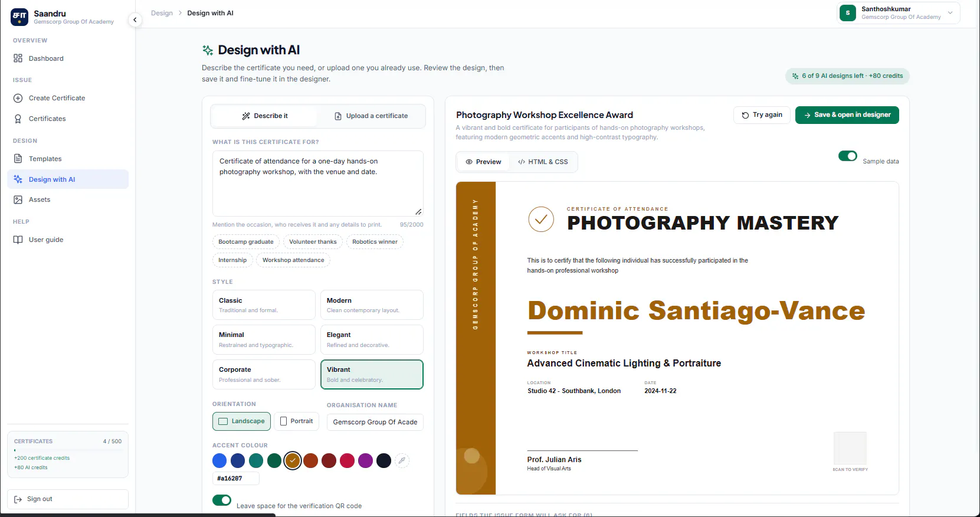Click the Assets image icon
980x517 pixels.
18,199
